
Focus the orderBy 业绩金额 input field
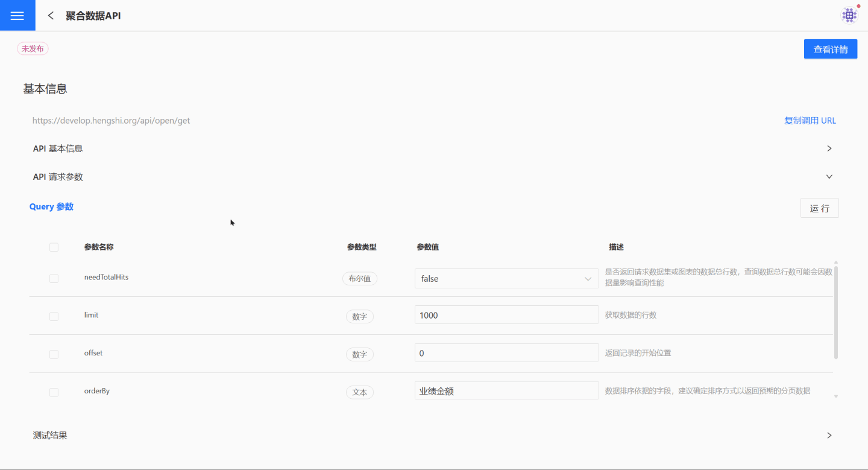(x=506, y=391)
